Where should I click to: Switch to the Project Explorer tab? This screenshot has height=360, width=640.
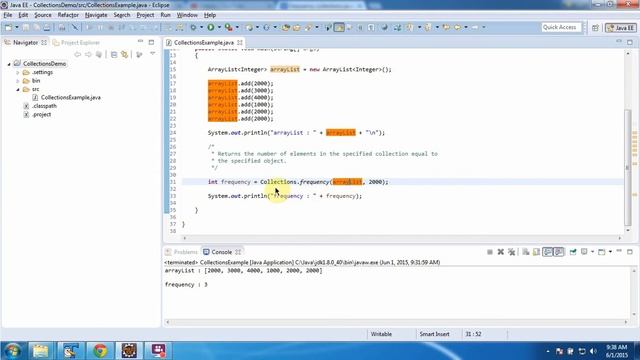click(76, 42)
